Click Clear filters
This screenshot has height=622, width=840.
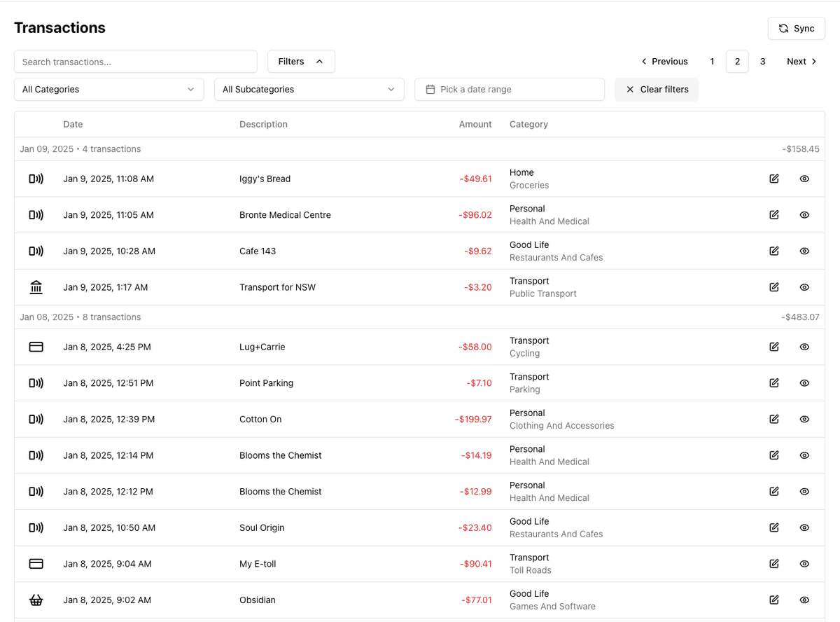click(657, 89)
